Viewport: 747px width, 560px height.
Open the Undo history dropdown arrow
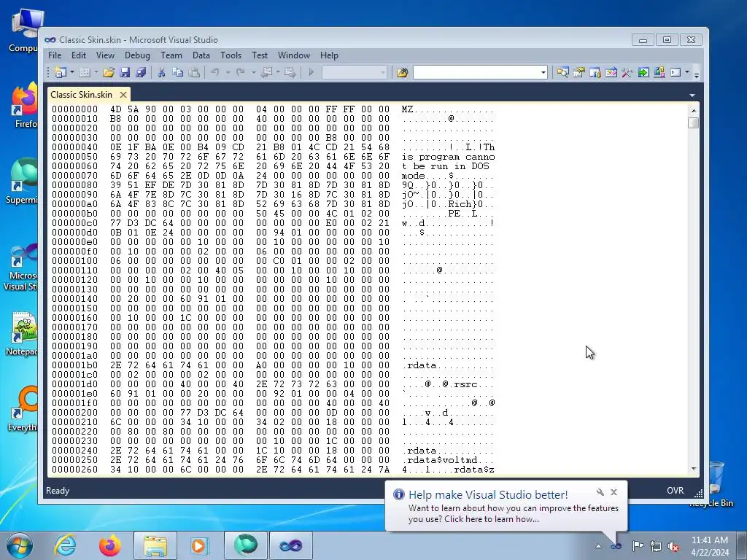pos(228,72)
